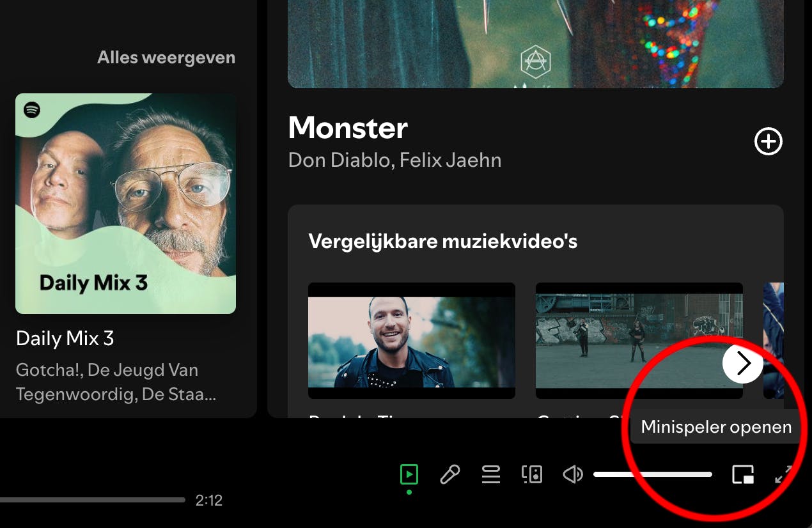Screen dimensions: 812x528
Task: Adjust the volume slider
Action: [x=653, y=474]
